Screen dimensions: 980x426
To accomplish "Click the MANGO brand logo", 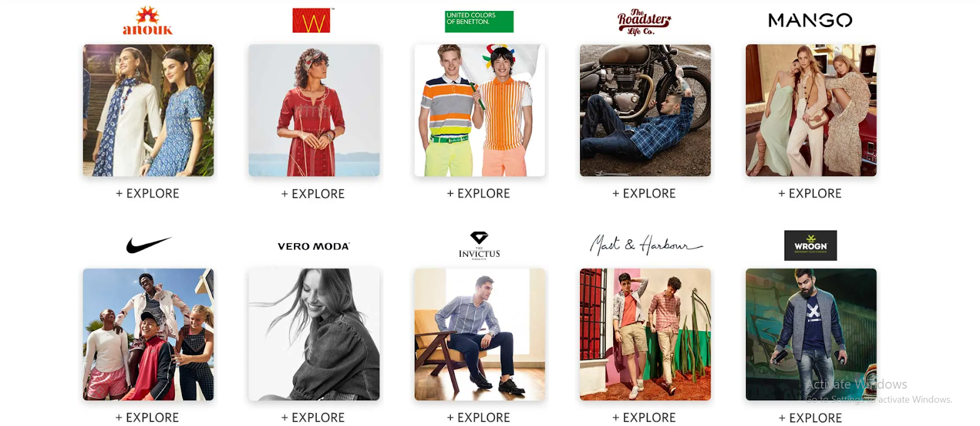I will pyautogui.click(x=810, y=21).
